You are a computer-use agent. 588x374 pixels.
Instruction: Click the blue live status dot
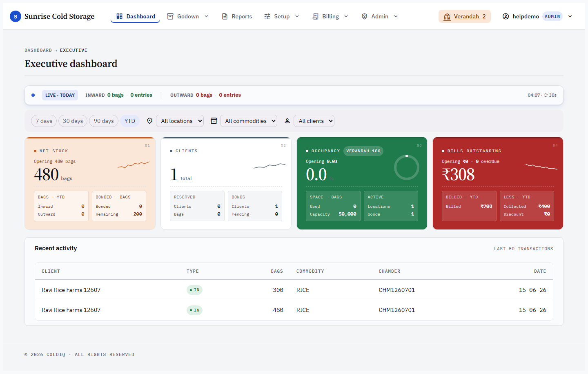33,95
